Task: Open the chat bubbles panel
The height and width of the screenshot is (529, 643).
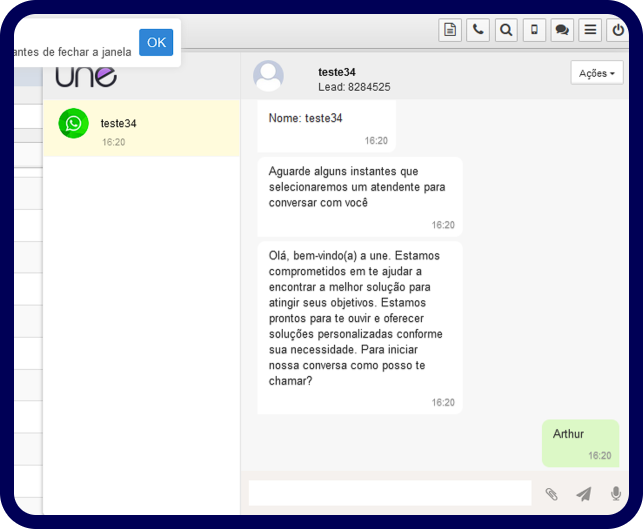Action: coord(562,30)
